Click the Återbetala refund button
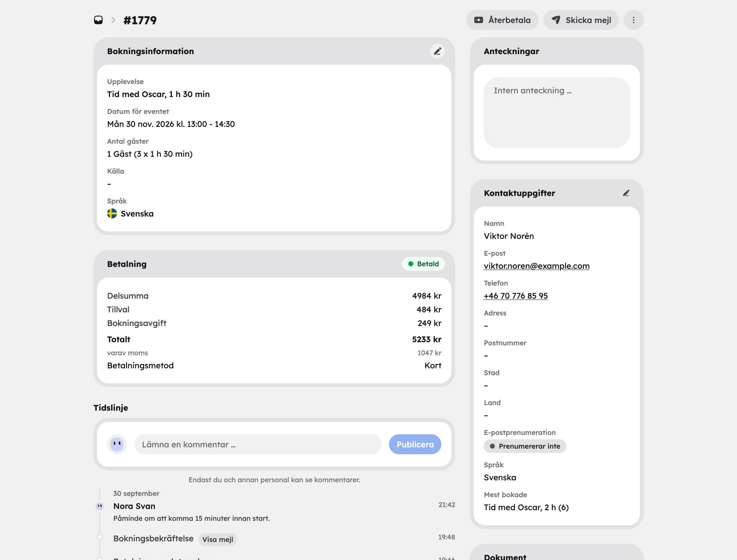 (502, 20)
